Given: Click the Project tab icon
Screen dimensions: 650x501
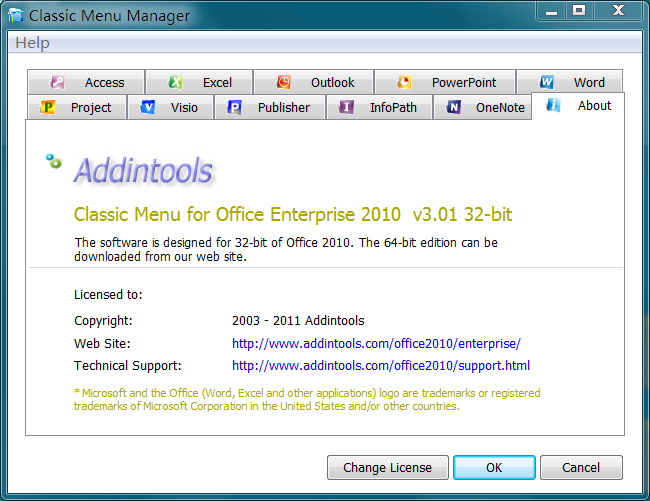Looking at the screenshot, I should pyautogui.click(x=47, y=108).
